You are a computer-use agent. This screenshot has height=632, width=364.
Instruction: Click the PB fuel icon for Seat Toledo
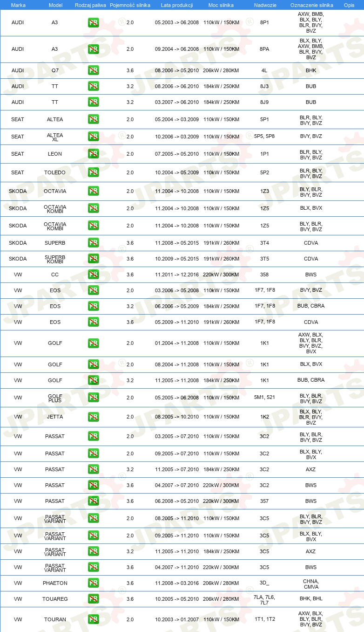point(93,172)
